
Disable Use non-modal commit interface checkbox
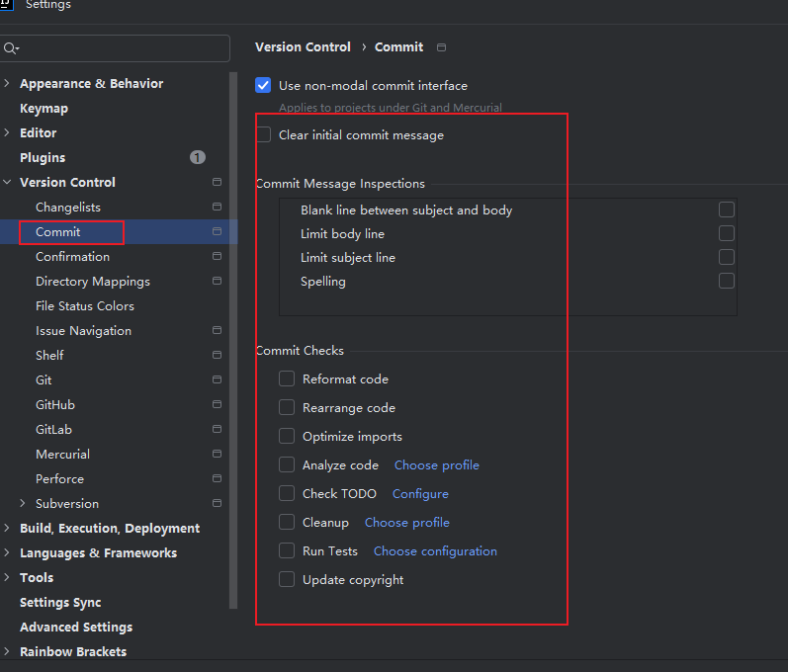(263, 85)
